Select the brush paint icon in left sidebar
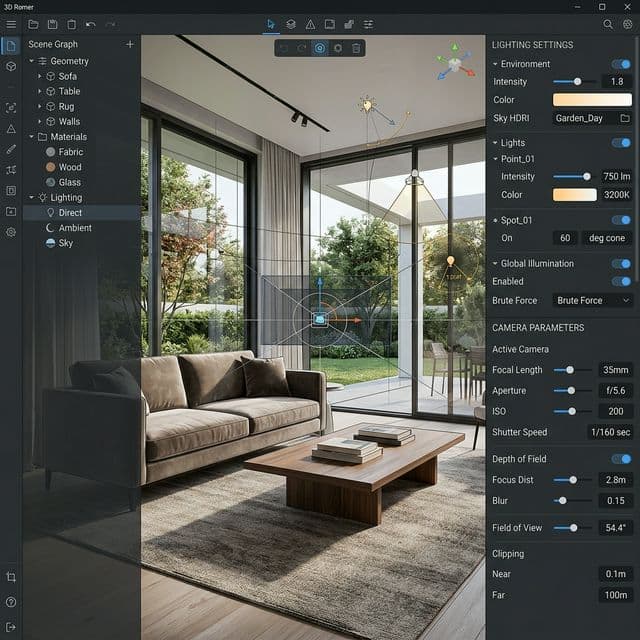Viewport: 640px width, 640px height. point(11,149)
